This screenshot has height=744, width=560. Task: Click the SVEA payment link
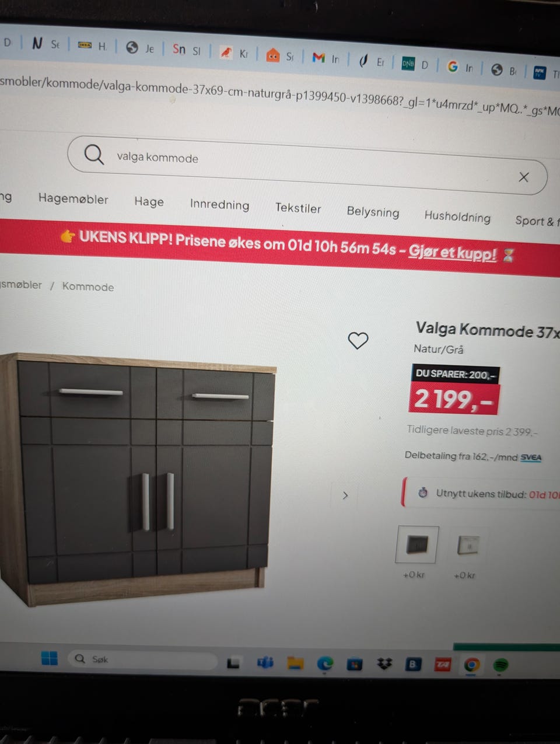531,457
